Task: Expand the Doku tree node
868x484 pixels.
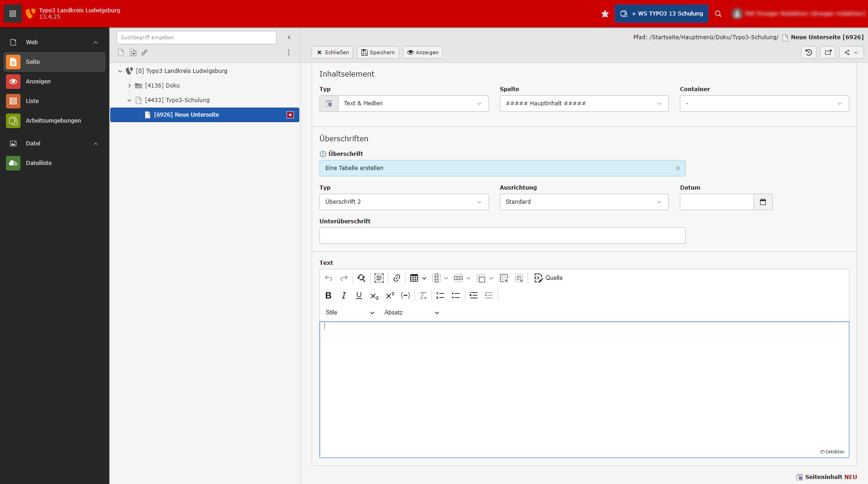Action: coord(129,86)
